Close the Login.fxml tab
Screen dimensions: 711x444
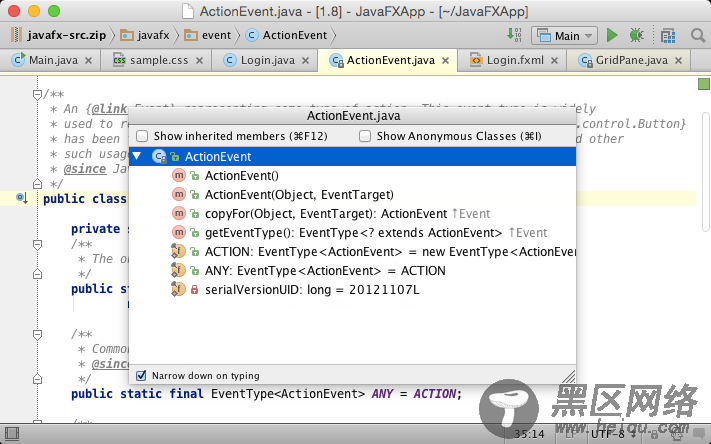tap(554, 60)
